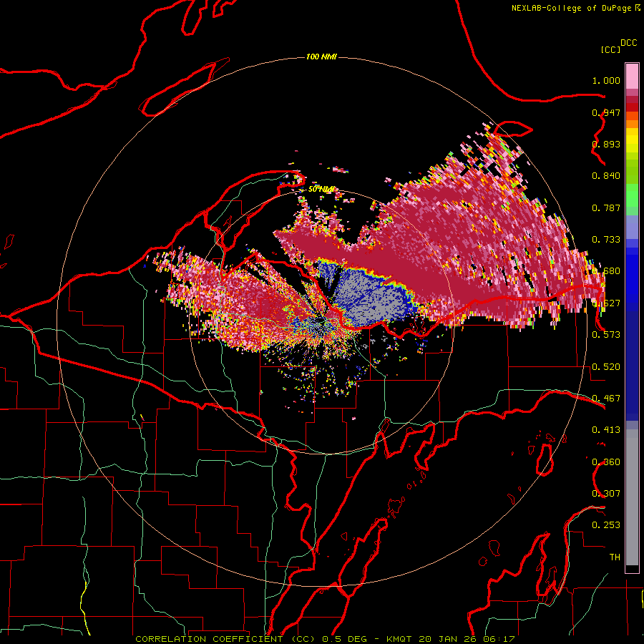
Task: Click the 50 NMI range ring label
Action: [x=321, y=189]
